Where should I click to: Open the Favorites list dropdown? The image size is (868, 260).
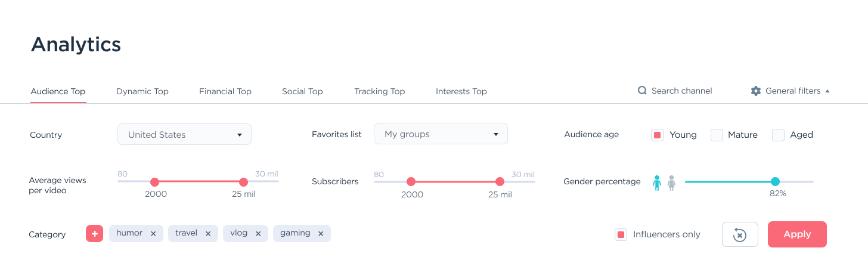pyautogui.click(x=441, y=134)
